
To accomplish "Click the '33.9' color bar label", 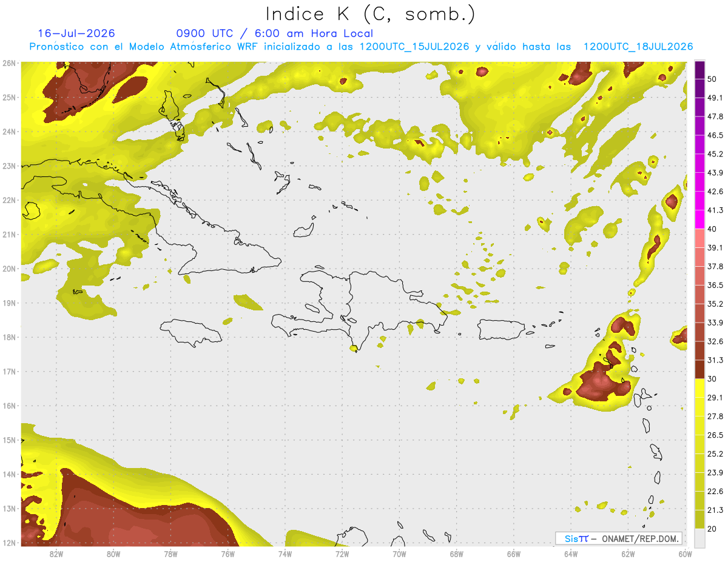I will [715, 323].
